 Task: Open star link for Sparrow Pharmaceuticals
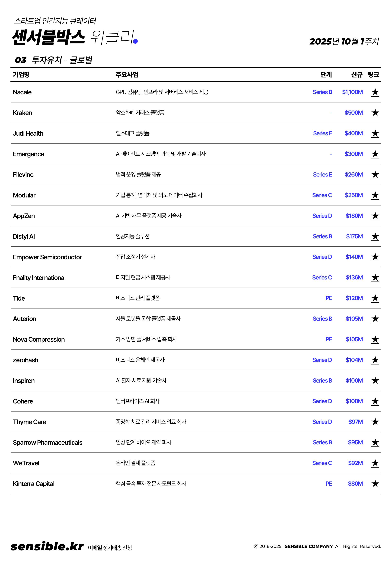(x=375, y=443)
